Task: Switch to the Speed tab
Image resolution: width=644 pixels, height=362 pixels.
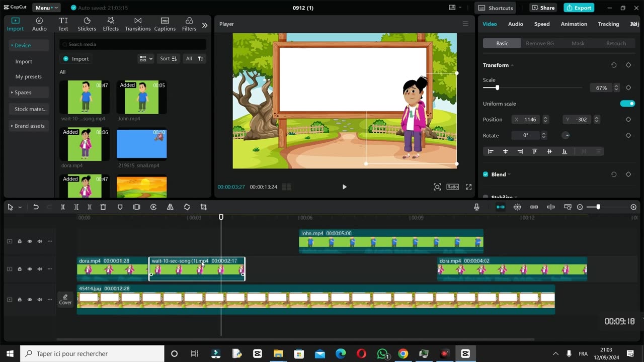Action: [542, 24]
